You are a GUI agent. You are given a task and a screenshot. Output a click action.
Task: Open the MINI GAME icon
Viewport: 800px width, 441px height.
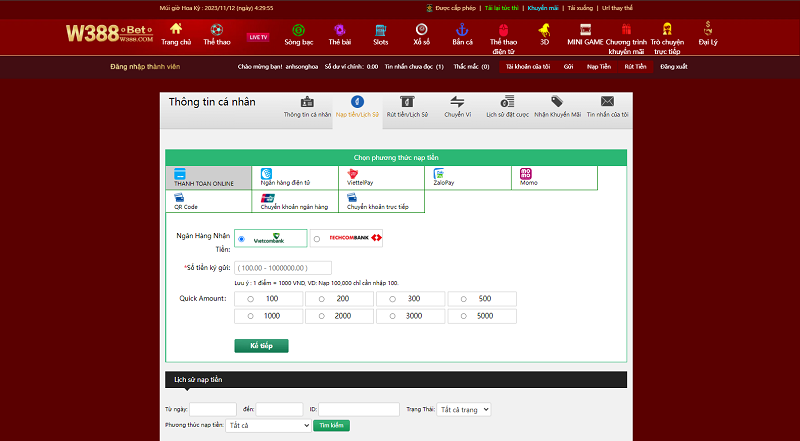585,29
